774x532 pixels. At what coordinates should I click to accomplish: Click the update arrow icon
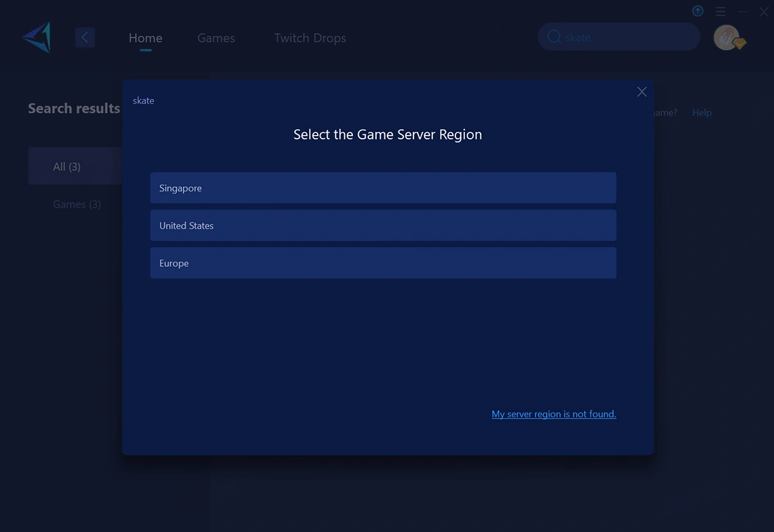tap(697, 12)
